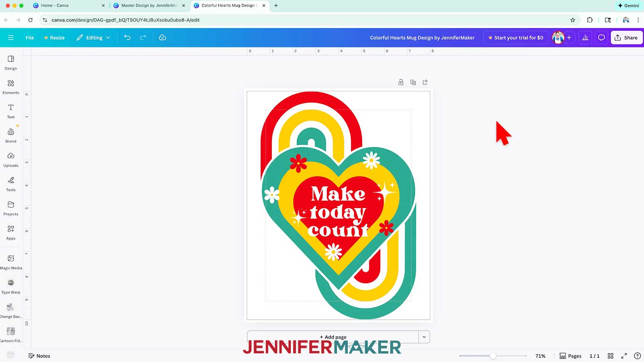Open the Design panel
Image resolution: width=644 pixels, height=362 pixels.
point(11,62)
